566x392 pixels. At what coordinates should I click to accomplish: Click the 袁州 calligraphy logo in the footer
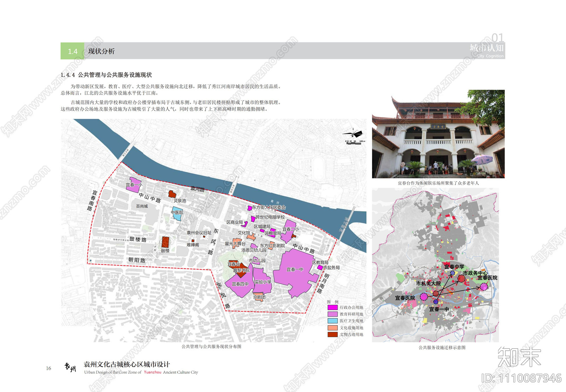pyautogui.click(x=70, y=367)
